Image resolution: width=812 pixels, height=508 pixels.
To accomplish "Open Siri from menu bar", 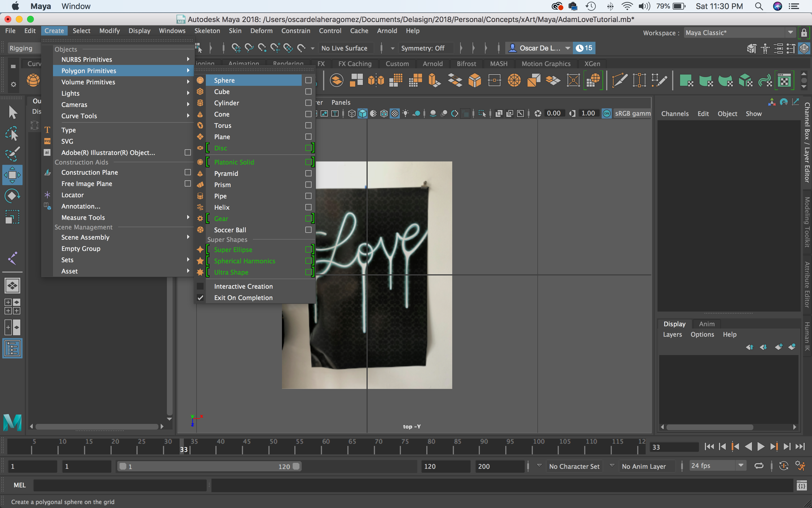I will pos(777,6).
